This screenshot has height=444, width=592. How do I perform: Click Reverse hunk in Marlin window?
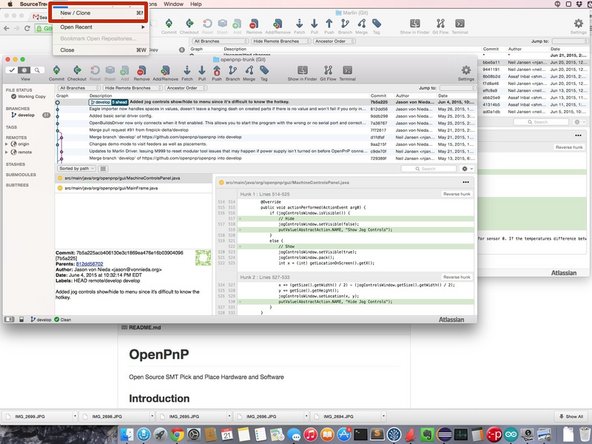click(569, 147)
